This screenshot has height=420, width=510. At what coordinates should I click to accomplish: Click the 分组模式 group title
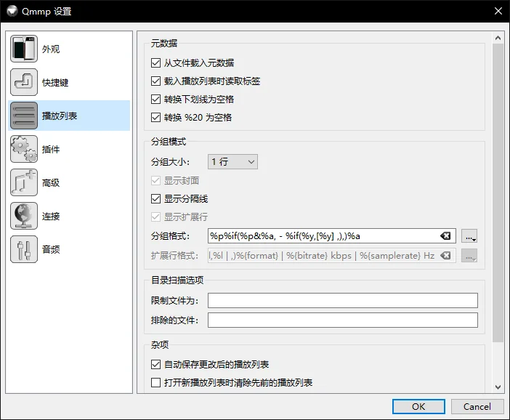(x=169, y=142)
